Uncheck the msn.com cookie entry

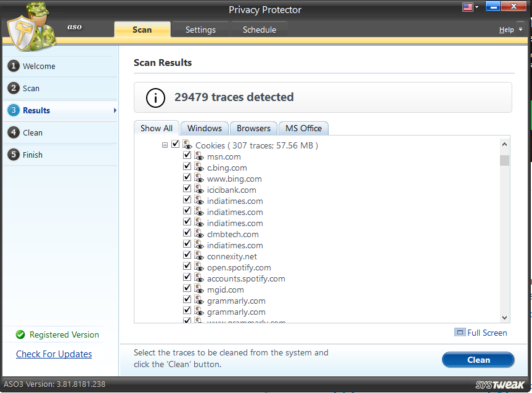187,156
